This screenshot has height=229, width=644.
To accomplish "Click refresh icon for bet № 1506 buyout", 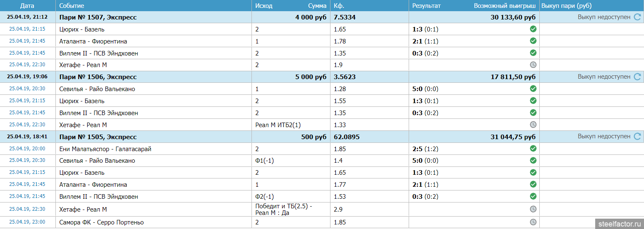I will (637, 77).
